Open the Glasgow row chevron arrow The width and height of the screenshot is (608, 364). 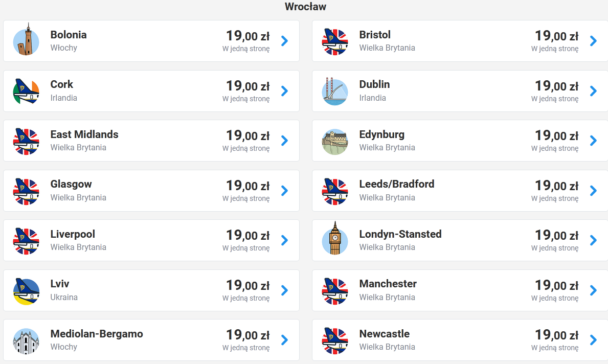pyautogui.click(x=285, y=191)
